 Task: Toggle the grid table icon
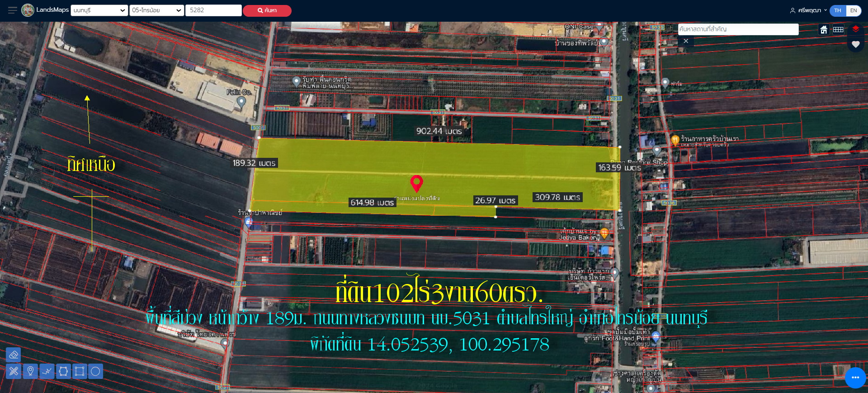pos(838,30)
